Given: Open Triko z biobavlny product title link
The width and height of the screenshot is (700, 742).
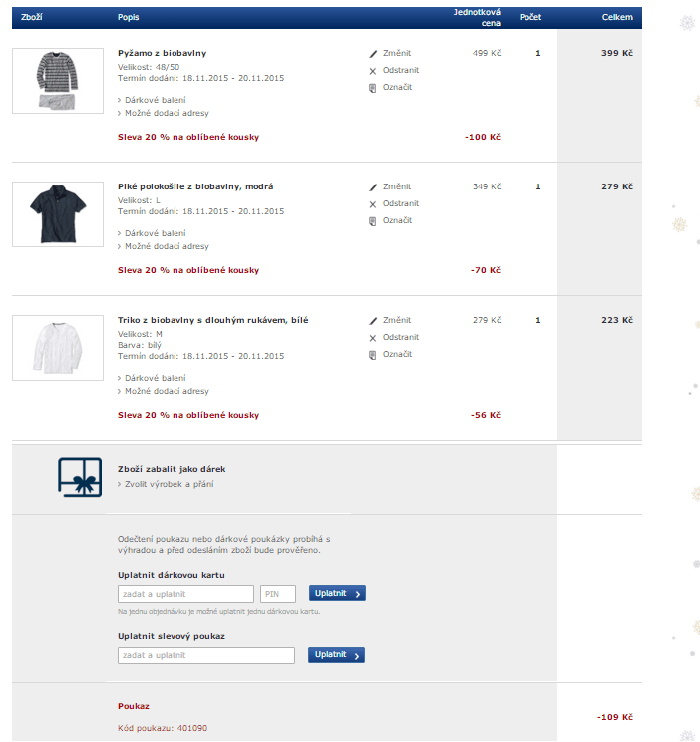Looking at the screenshot, I should point(212,320).
